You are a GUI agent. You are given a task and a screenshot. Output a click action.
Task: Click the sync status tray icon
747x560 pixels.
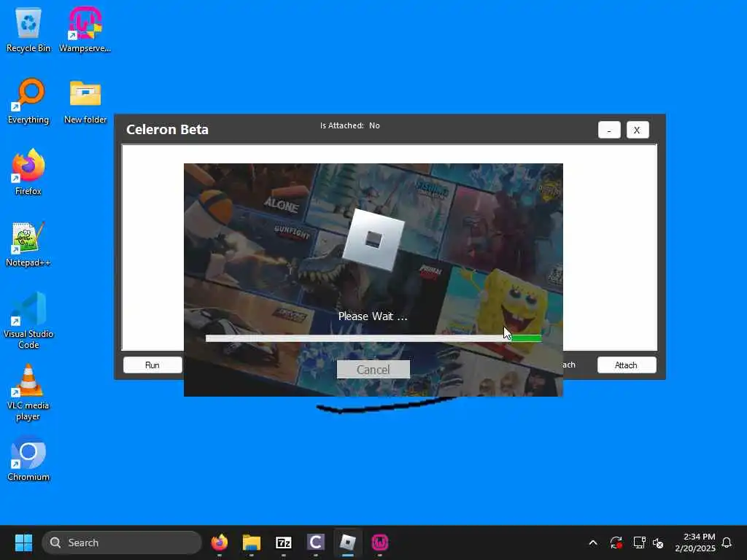click(x=616, y=542)
